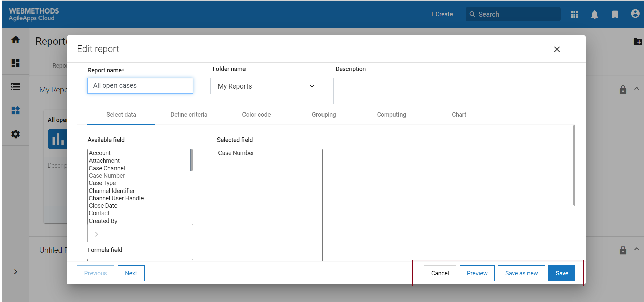
Task: Click the + Create button
Action: point(441,14)
